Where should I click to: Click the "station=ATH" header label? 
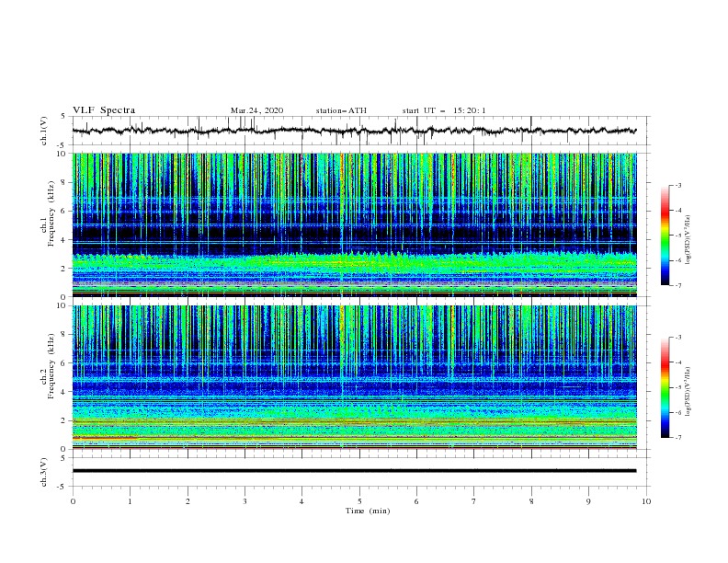coord(341,110)
